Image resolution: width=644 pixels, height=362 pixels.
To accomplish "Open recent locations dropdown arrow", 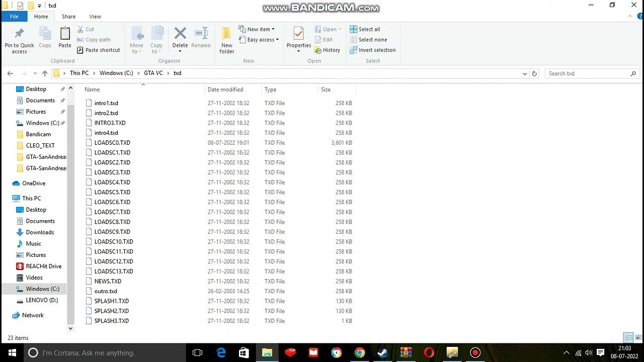I will pos(35,73).
